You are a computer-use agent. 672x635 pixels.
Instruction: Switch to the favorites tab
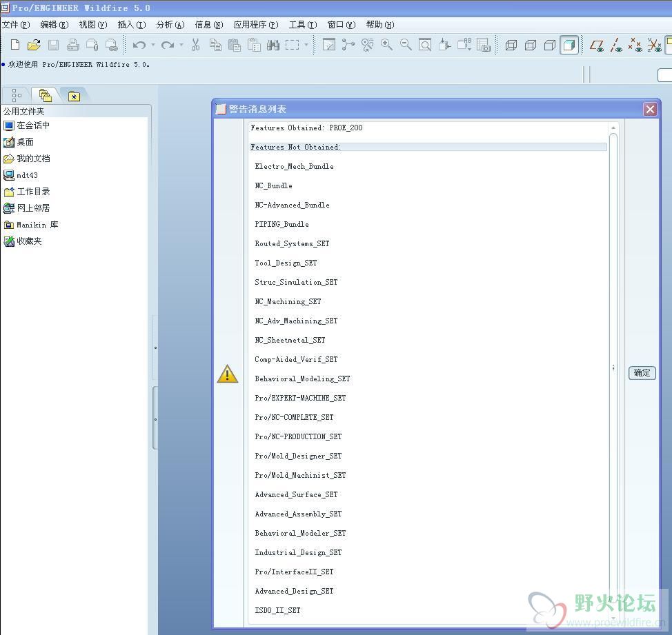pos(74,96)
